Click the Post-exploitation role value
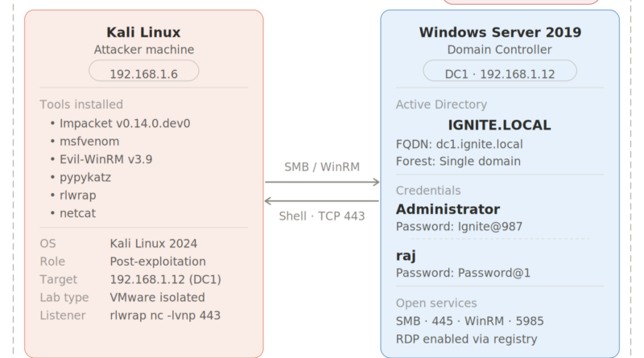 coord(158,261)
